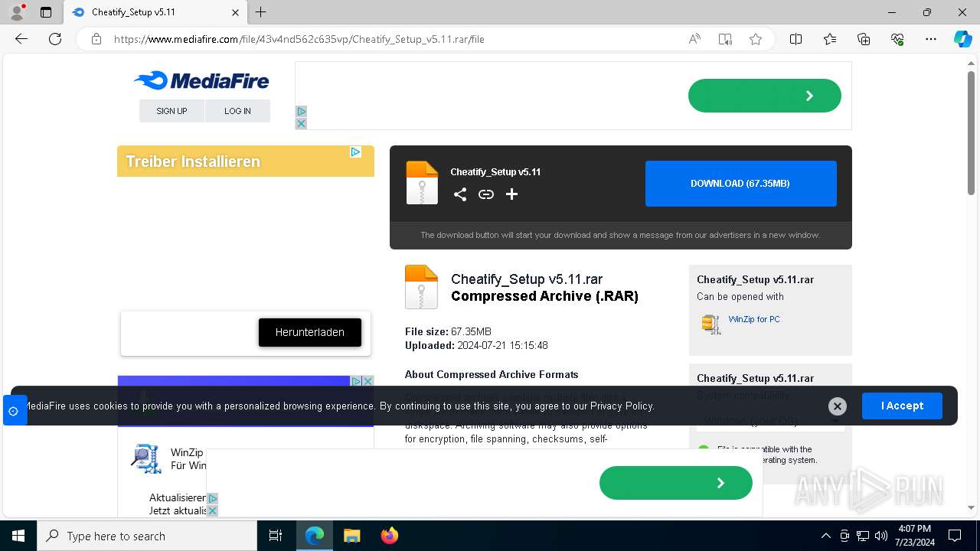Open the Collections icon
Viewport: 980px width, 551px height.
click(x=864, y=39)
